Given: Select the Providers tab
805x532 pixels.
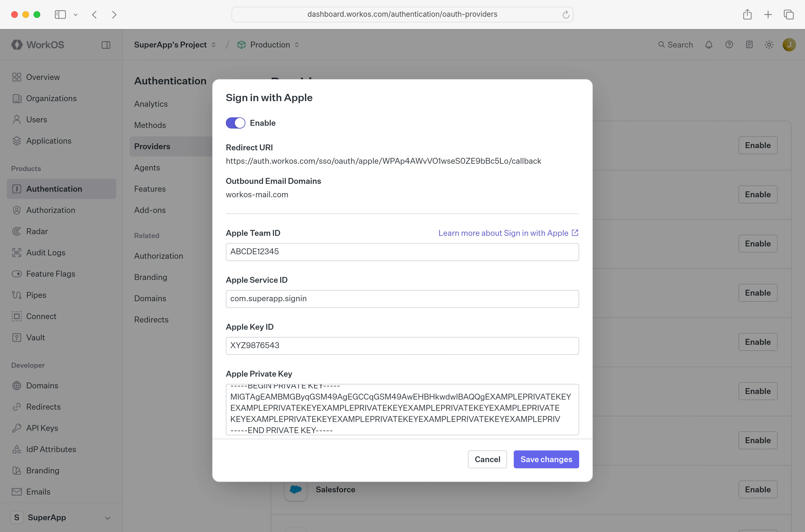Looking at the screenshot, I should point(171,147).
